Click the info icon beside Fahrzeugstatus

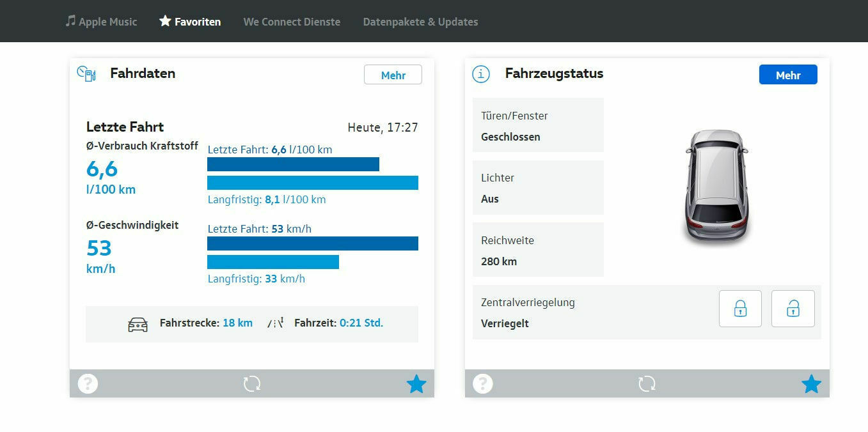(480, 74)
